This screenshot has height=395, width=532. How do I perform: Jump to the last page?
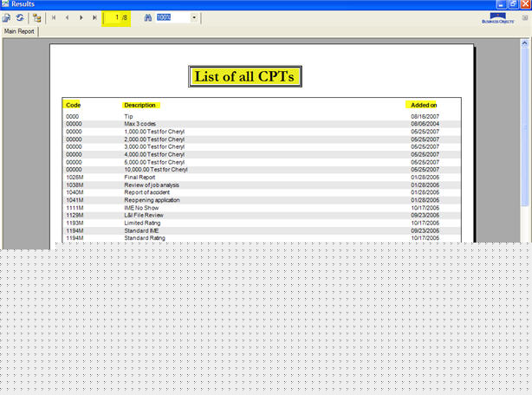click(x=94, y=17)
